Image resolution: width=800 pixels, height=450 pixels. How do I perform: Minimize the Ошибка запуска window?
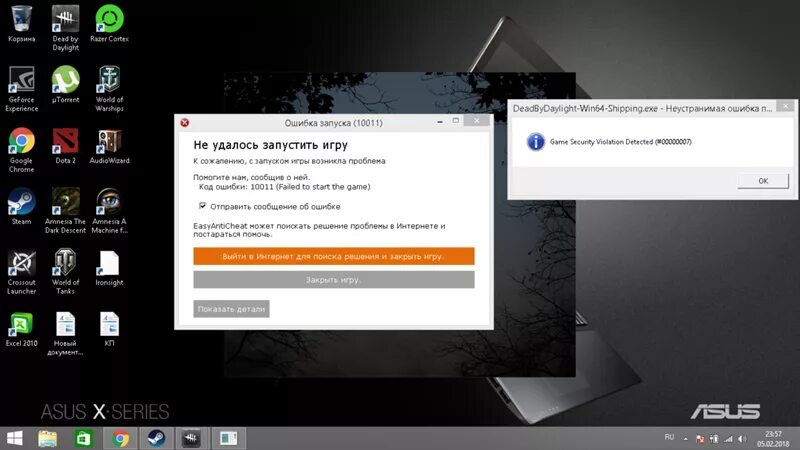(440, 121)
